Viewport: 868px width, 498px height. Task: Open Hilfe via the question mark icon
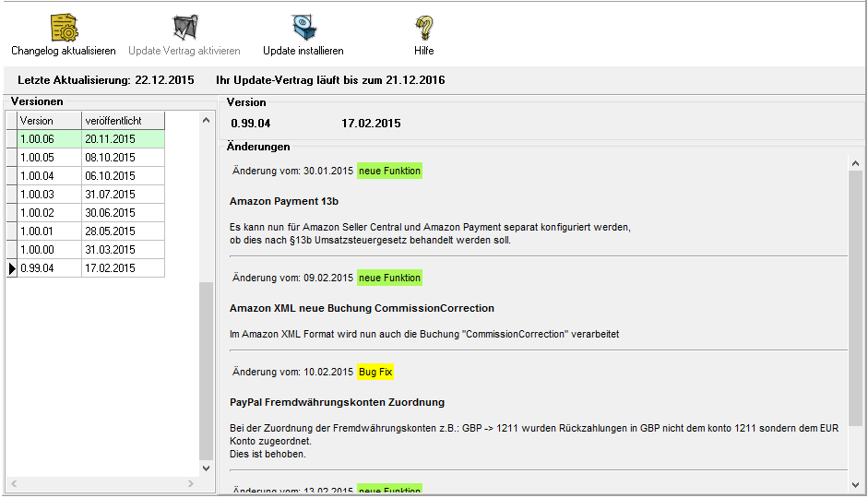423,28
